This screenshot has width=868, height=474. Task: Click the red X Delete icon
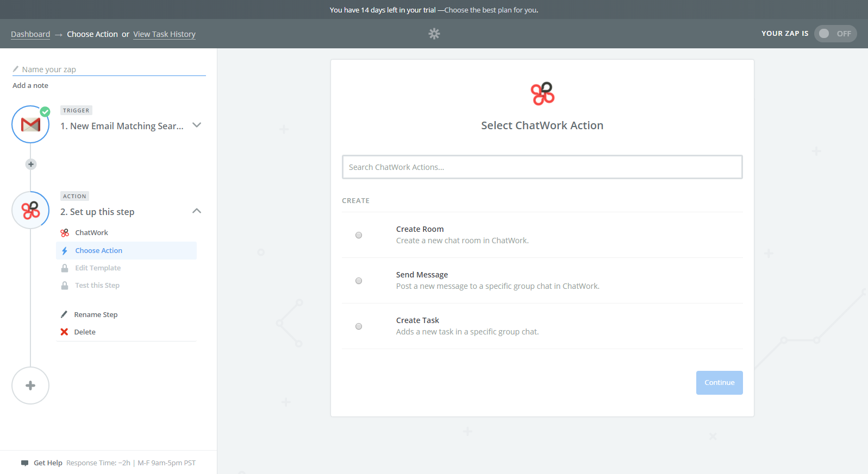[x=64, y=332]
